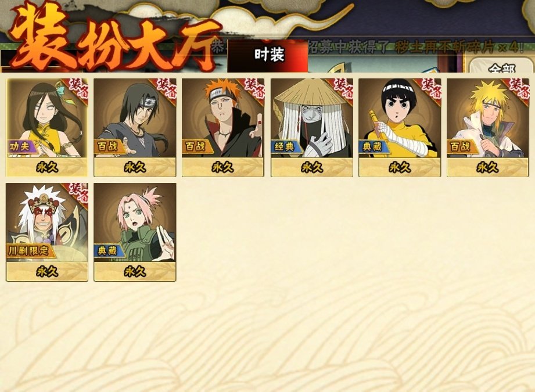This screenshot has height=392, width=535.
Task: Select the 典藏 Sakura costume card
Action: pyautogui.click(x=135, y=232)
